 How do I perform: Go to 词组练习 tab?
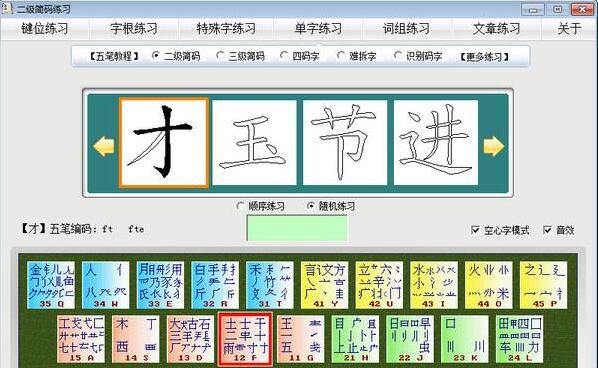pos(406,29)
